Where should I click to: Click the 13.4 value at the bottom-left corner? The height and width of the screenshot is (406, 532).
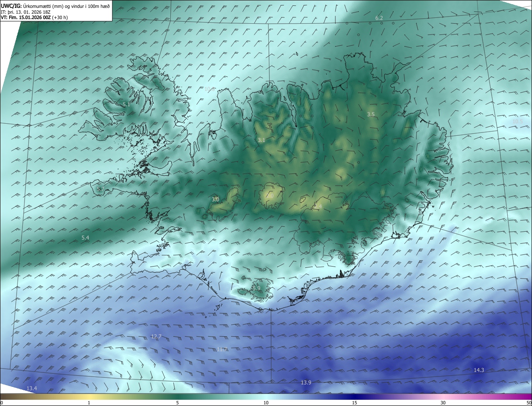click(32, 388)
